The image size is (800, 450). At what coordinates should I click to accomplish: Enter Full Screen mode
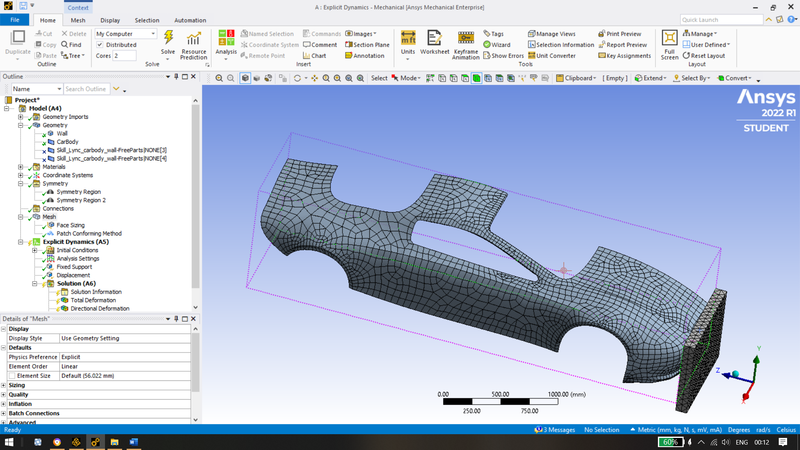point(669,45)
